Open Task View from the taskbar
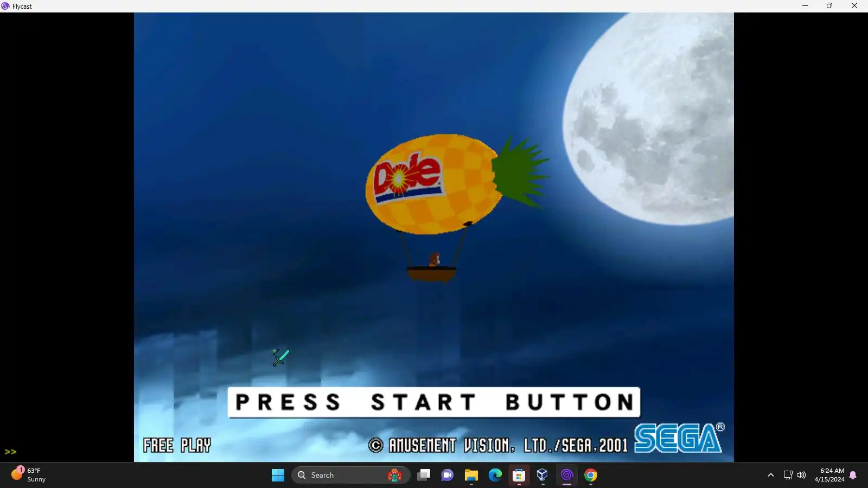Screen dimensions: 868x488 [424, 475]
